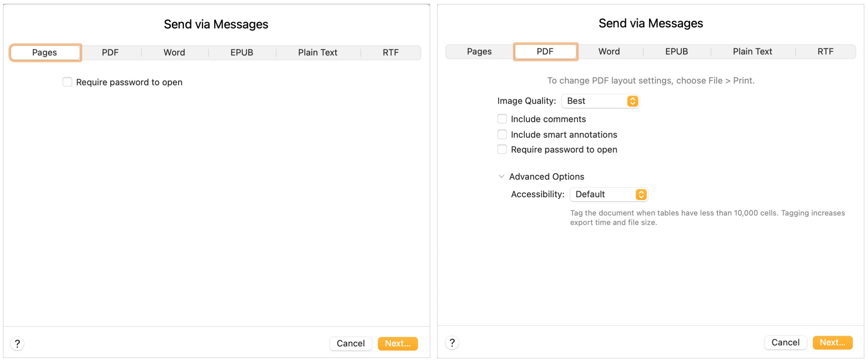Click Cancel in right PDF dialog
Screen dimensions: 868x362
tap(785, 343)
